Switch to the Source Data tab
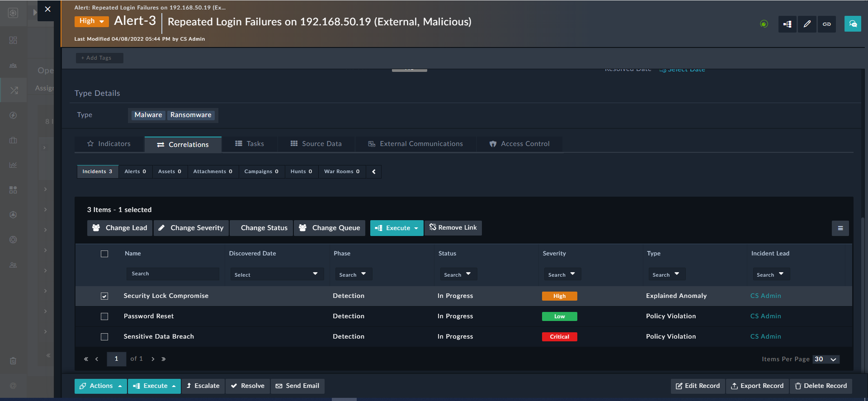The width and height of the screenshot is (868, 401). 316,144
